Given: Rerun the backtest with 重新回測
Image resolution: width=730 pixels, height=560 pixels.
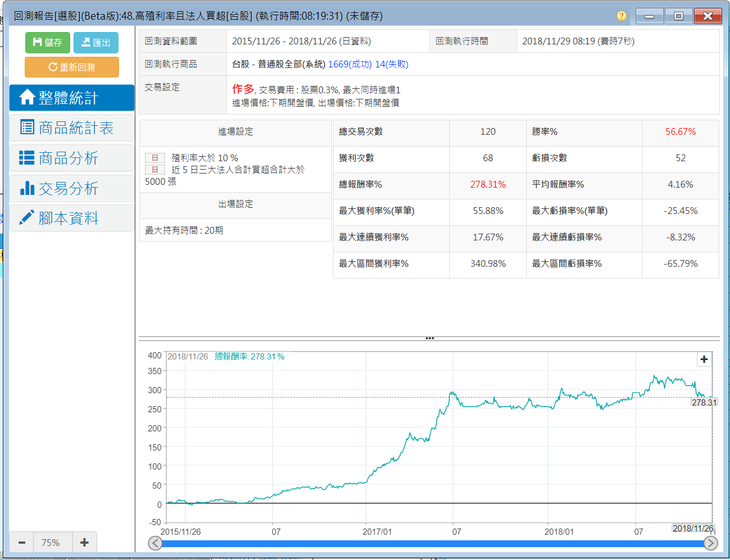Looking at the screenshot, I should 72,67.
